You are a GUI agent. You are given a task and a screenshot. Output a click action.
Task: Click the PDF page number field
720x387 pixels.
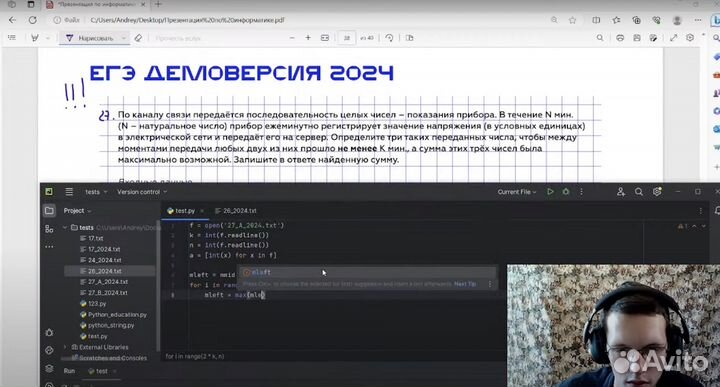[347, 38]
